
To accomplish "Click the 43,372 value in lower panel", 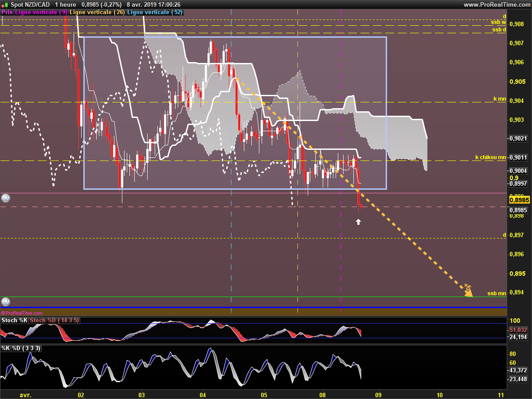I will [518, 370].
